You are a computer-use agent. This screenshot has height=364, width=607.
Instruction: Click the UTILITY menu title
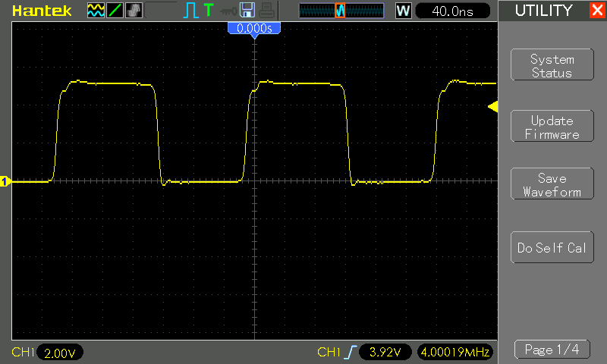click(x=543, y=11)
